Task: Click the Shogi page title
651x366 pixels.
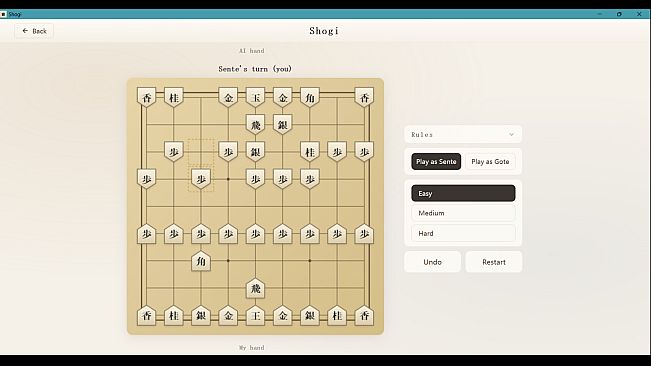Action: click(x=324, y=31)
